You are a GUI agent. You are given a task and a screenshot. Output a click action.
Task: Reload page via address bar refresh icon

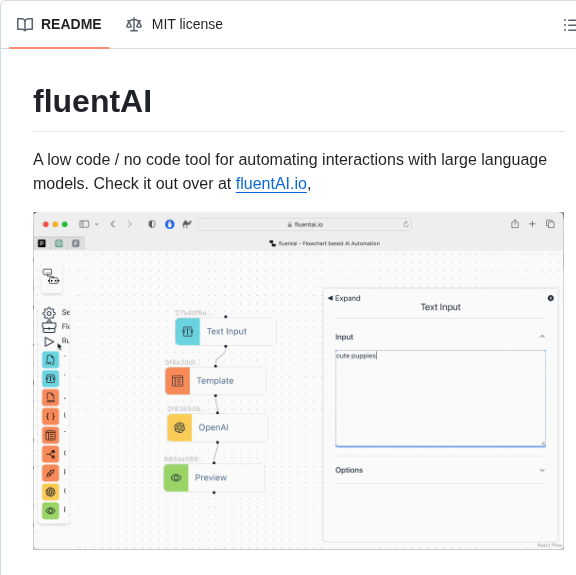click(406, 224)
